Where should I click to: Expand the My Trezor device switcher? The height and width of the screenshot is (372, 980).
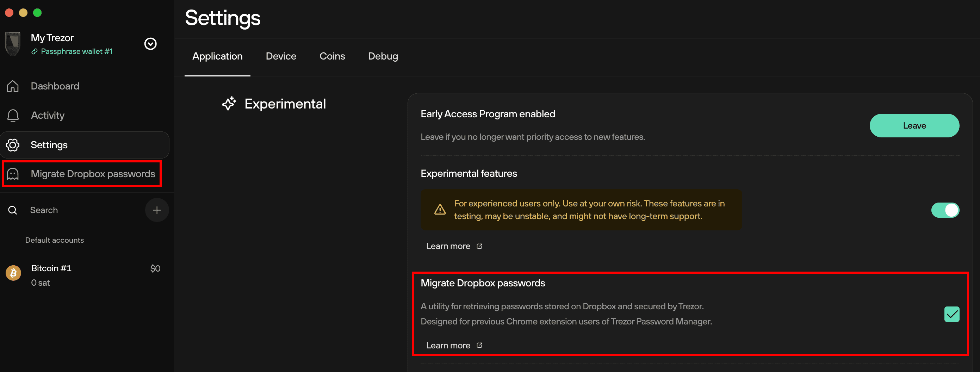pyautogui.click(x=150, y=44)
